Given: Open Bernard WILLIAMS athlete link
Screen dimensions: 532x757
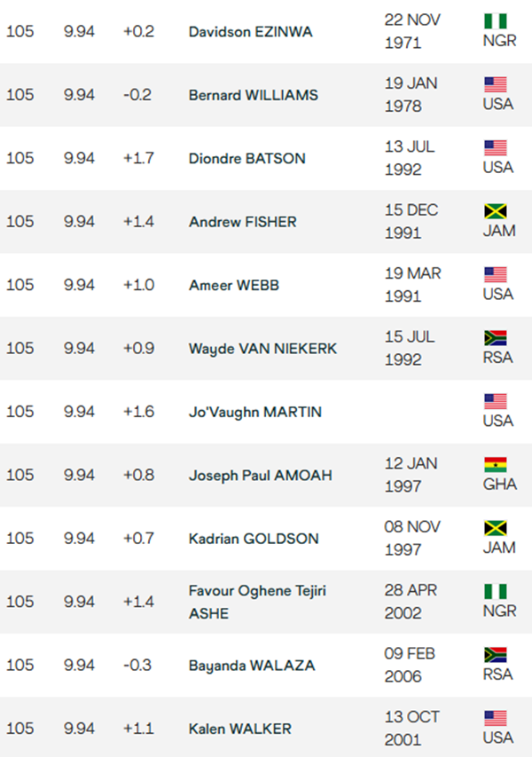Looking at the screenshot, I should coord(253,95).
